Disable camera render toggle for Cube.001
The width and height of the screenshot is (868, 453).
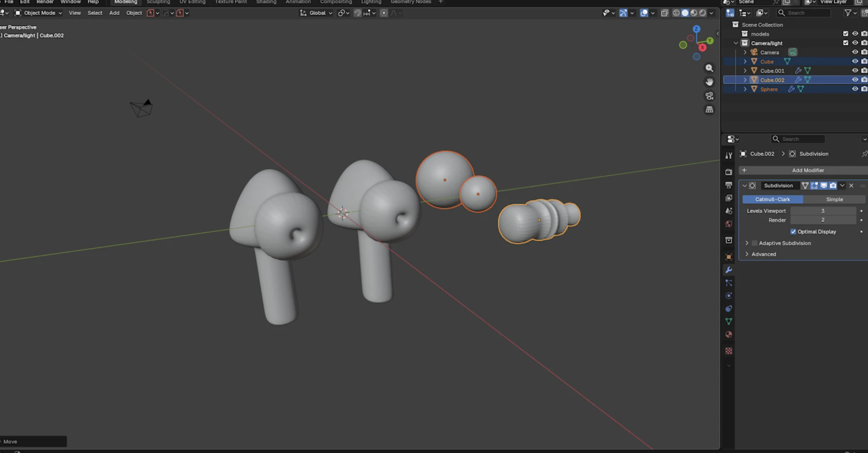pyautogui.click(x=864, y=70)
